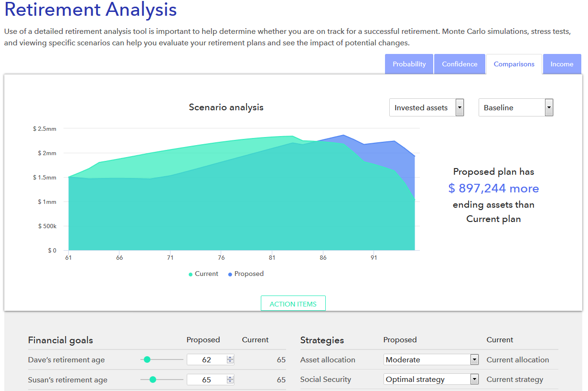Increase Susan's retirement age with up arrow
The image size is (588, 391).
pos(230,378)
